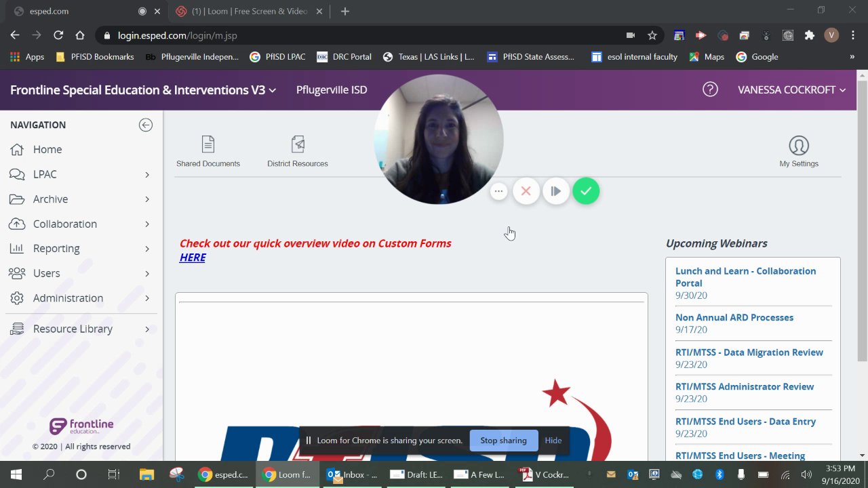The image size is (868, 488).
Task: Click the red arrow video extension icon
Action: (701, 35)
